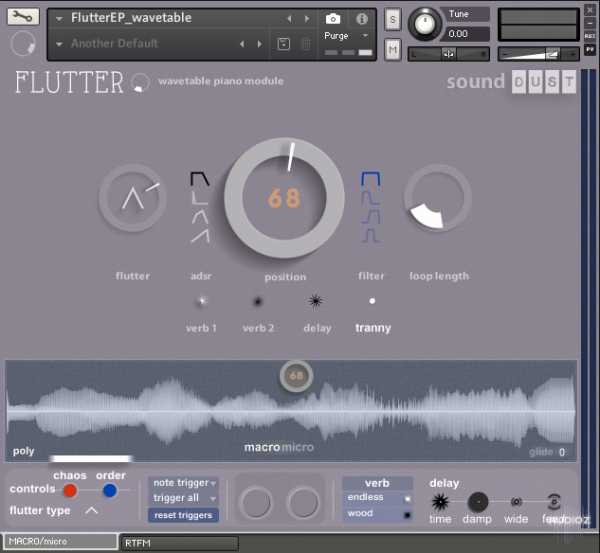Viewport: 600px width, 553px height.
Task: Select previous snapshot arrow
Action: [x=242, y=44]
